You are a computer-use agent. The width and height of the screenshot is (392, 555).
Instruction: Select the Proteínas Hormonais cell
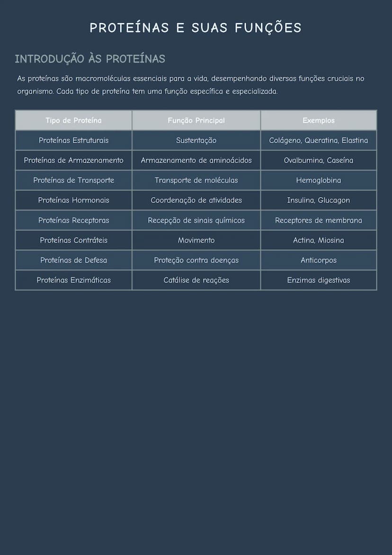[73, 200]
